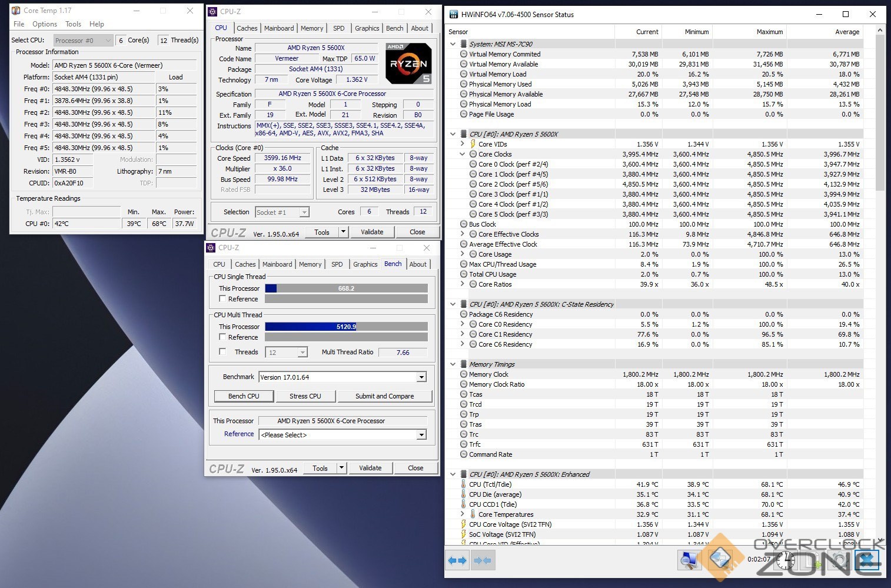Click the collapse columns arrows button in HWiNFO
The height and width of the screenshot is (588, 891).
[483, 560]
